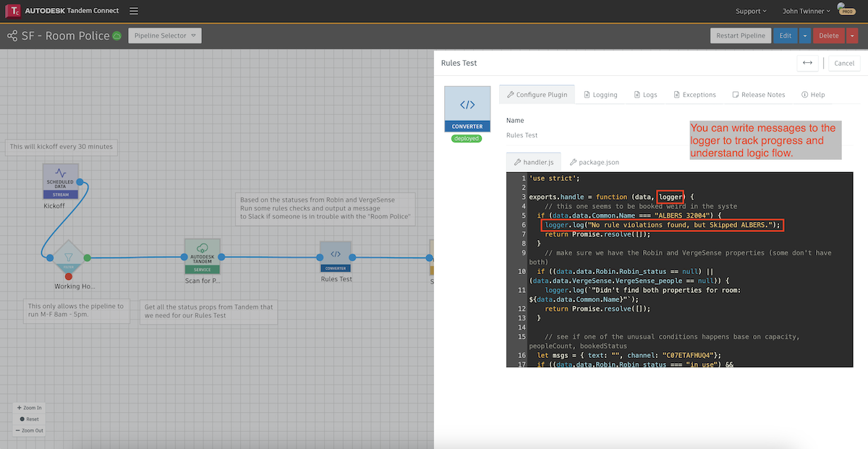Screen dimensions: 868x449
Task: Click the 'Get all the status props' note
Action: (209, 311)
